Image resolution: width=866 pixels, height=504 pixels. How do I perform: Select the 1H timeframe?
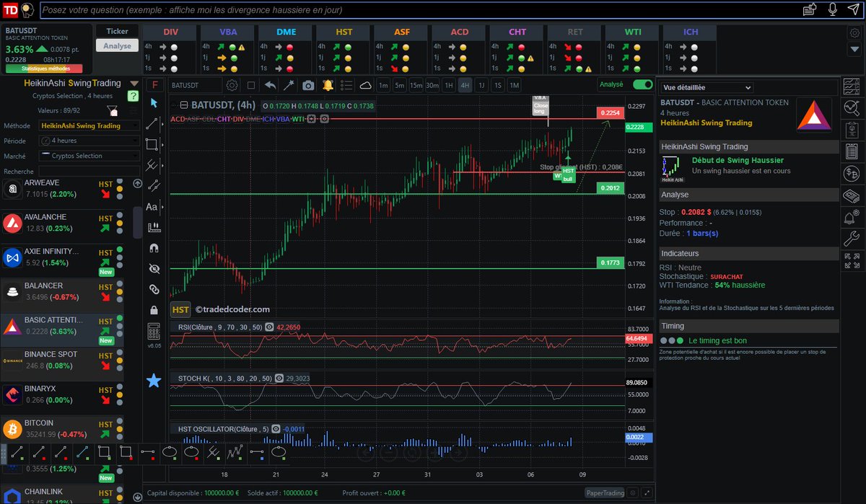tap(449, 85)
